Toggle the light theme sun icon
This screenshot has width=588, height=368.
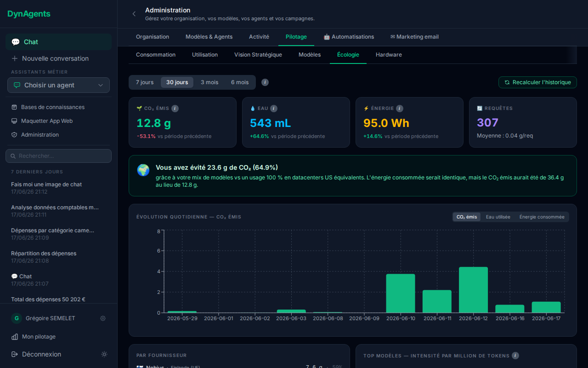104,354
